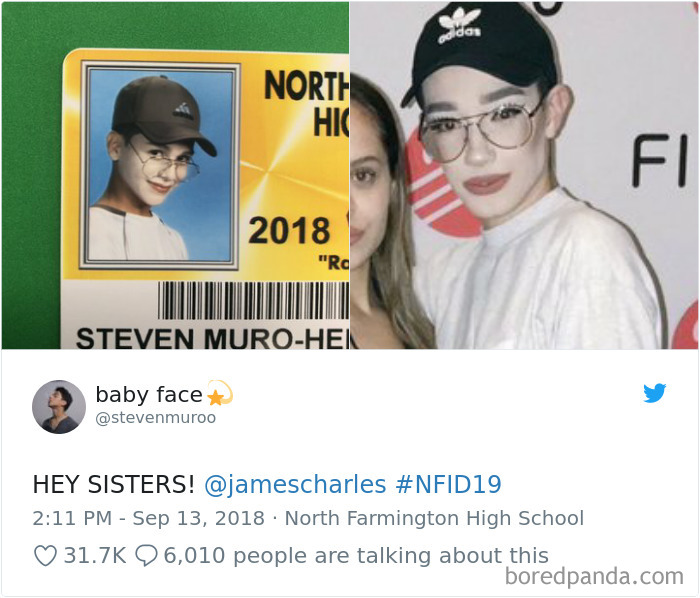The height and width of the screenshot is (598, 700).
Task: Open 6,010 people are talking about this
Action: pos(356,556)
